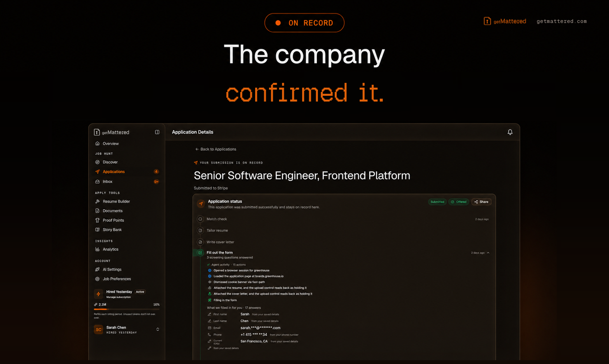Click Back to Applications link
The height and width of the screenshot is (364, 609).
(x=216, y=149)
